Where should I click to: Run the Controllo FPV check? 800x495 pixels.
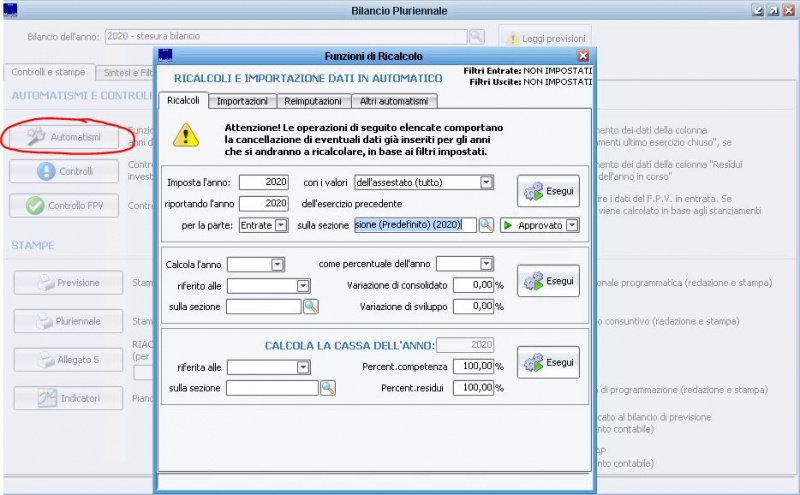66,206
